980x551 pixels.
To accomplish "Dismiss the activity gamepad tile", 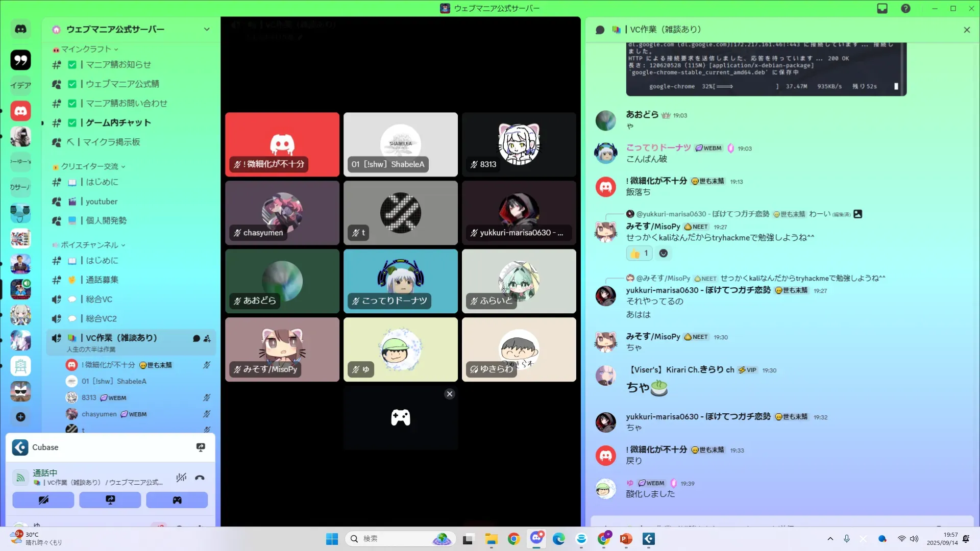I will pyautogui.click(x=449, y=394).
